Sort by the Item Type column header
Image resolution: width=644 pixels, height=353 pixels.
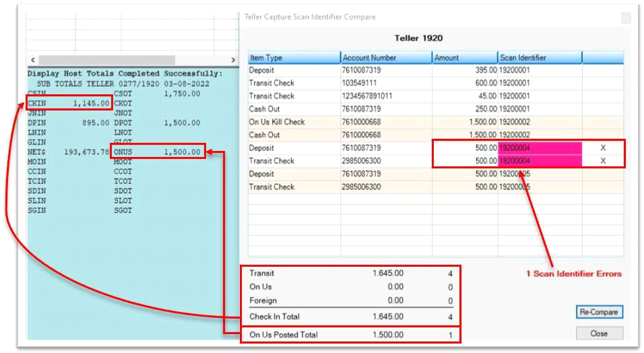(294, 58)
